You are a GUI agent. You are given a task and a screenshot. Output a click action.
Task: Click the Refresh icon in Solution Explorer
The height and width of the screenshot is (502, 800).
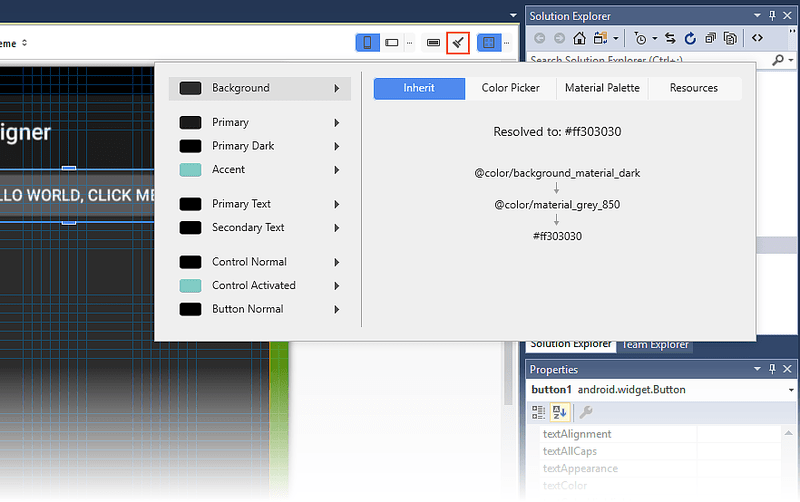point(690,38)
